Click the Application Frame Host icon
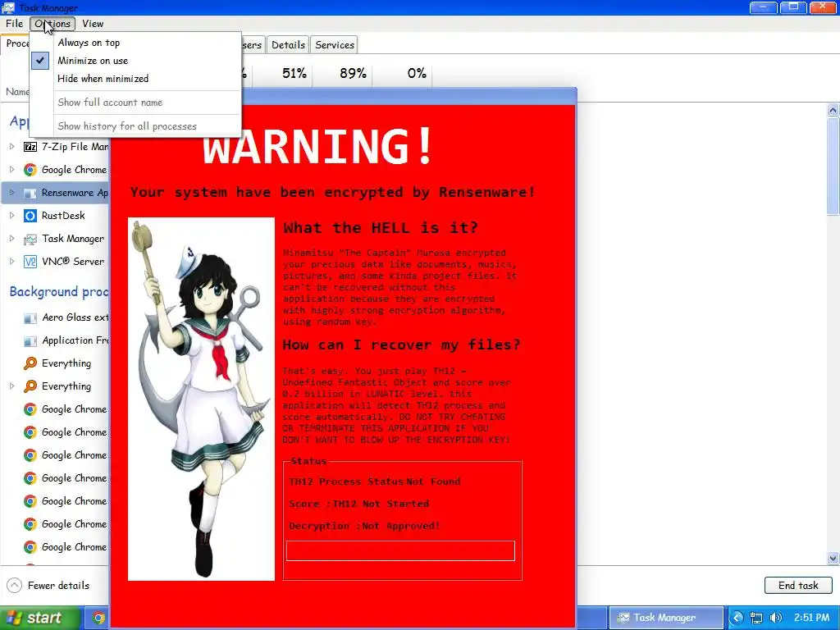 pos(30,340)
